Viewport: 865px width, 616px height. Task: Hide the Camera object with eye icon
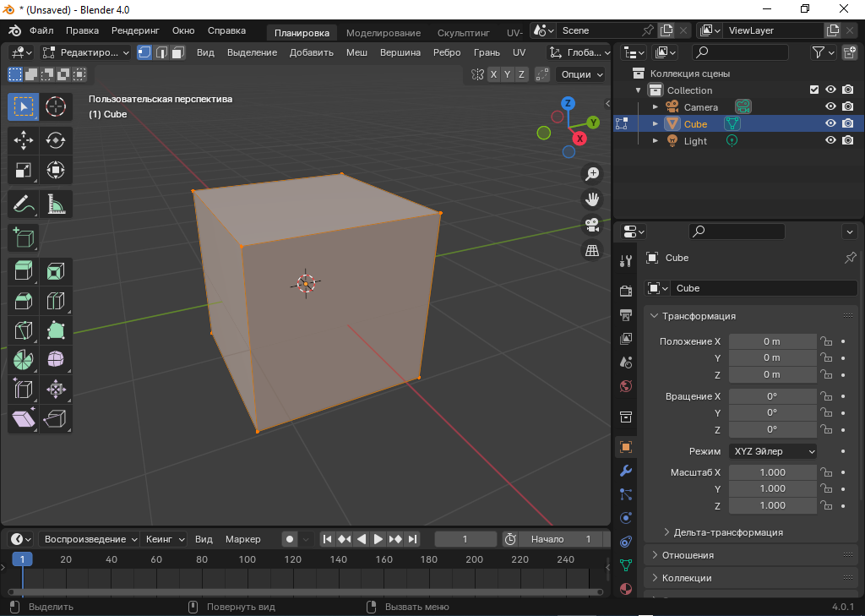coord(830,106)
